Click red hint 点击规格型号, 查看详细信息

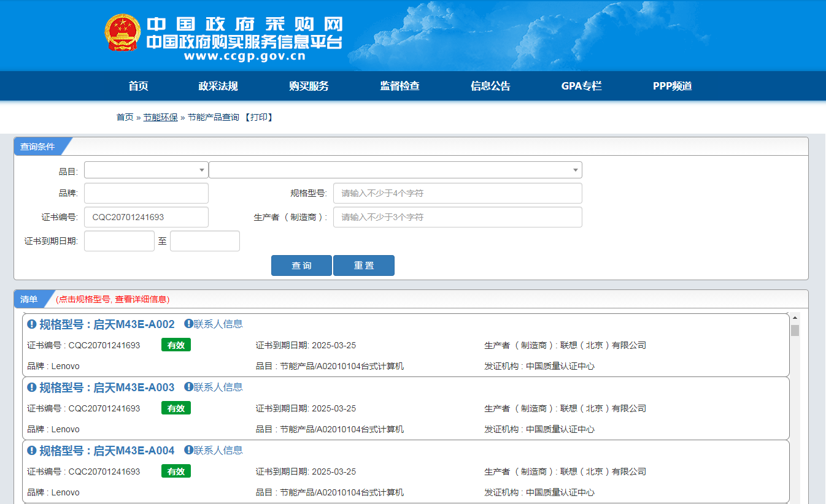(112, 299)
